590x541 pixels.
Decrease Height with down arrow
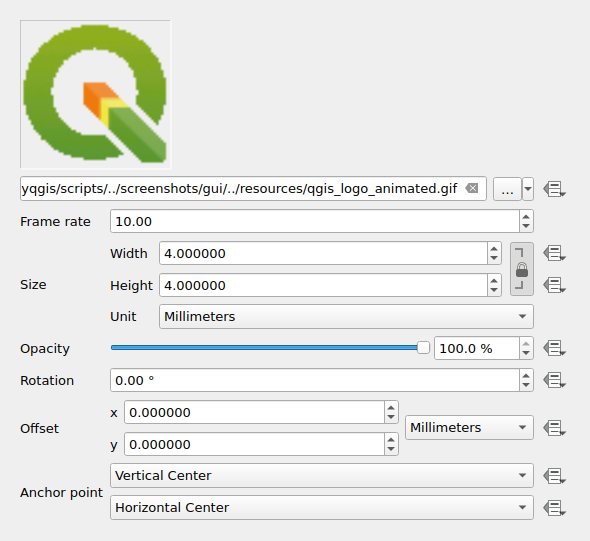tap(494, 290)
